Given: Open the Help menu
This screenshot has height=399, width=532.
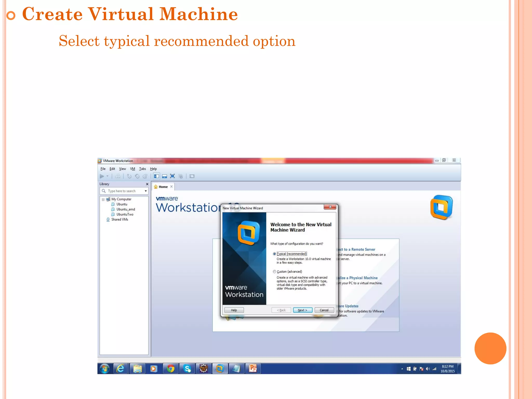Looking at the screenshot, I should tap(153, 169).
